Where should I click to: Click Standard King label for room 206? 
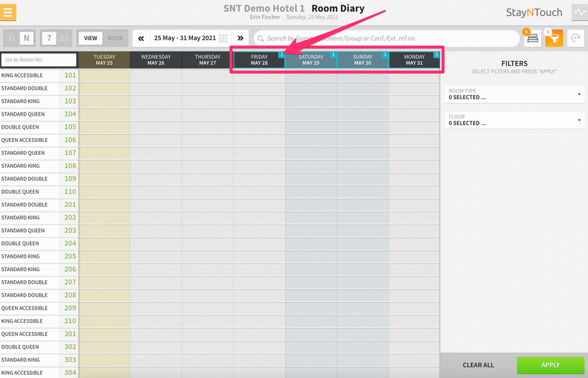(x=20, y=269)
